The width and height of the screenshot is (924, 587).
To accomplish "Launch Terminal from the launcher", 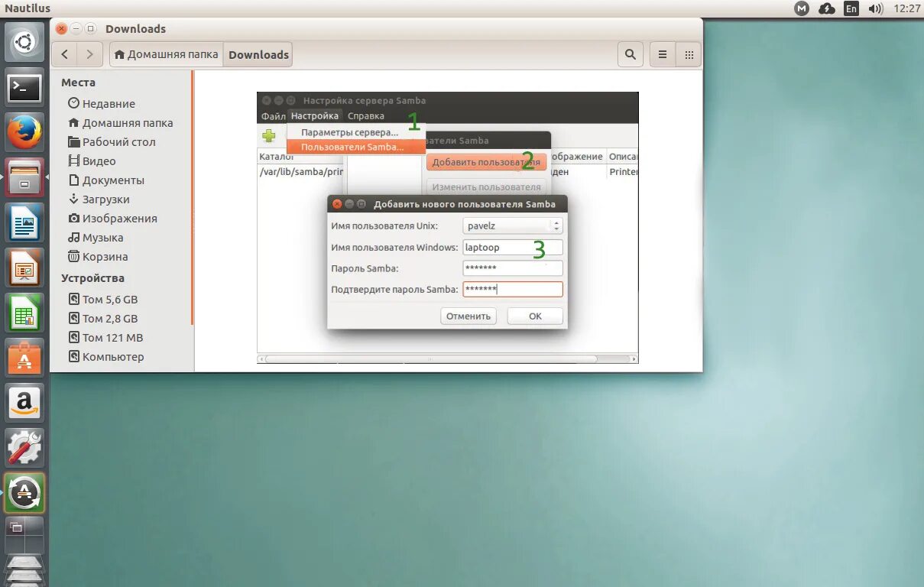I will click(x=25, y=89).
